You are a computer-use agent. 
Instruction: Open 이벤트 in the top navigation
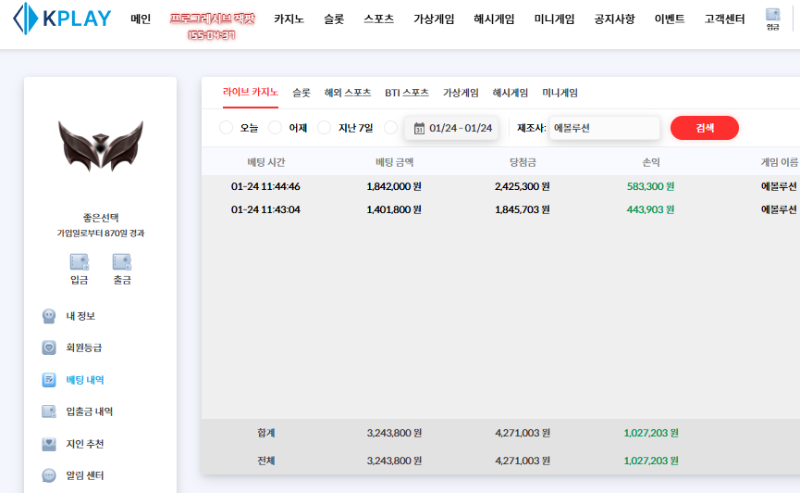point(669,19)
